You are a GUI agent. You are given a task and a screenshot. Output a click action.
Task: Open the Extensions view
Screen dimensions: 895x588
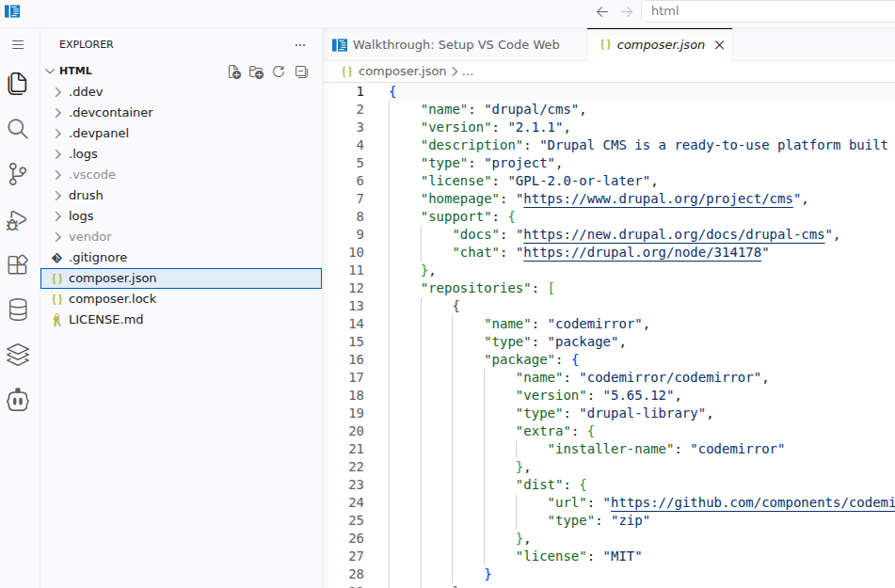click(x=18, y=265)
